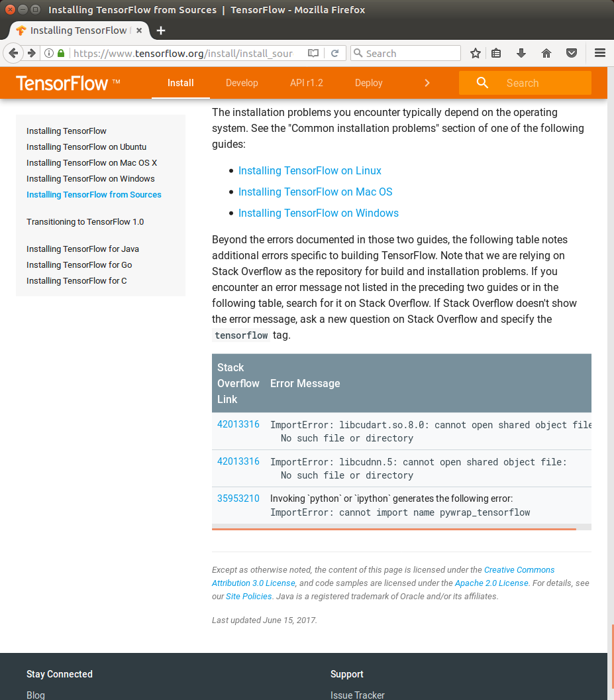Open the Deploy tab
The width and height of the screenshot is (614, 700).
point(368,83)
